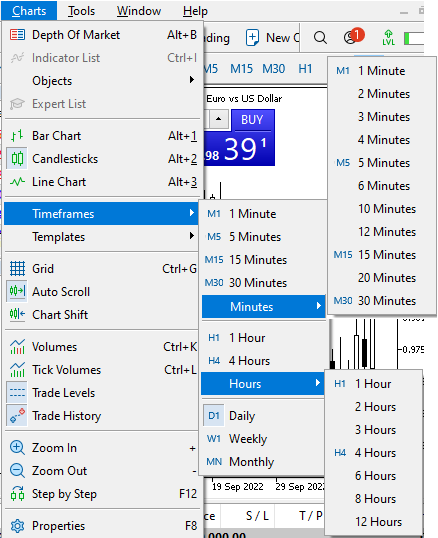The width and height of the screenshot is (438, 538).
Task: Click the Chart Shift icon
Action: tap(17, 314)
